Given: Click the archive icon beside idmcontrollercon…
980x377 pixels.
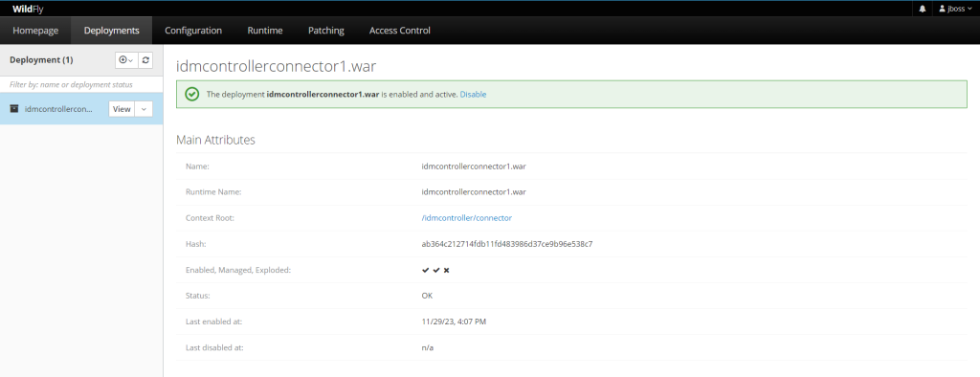Looking at the screenshot, I should pyautogui.click(x=14, y=109).
